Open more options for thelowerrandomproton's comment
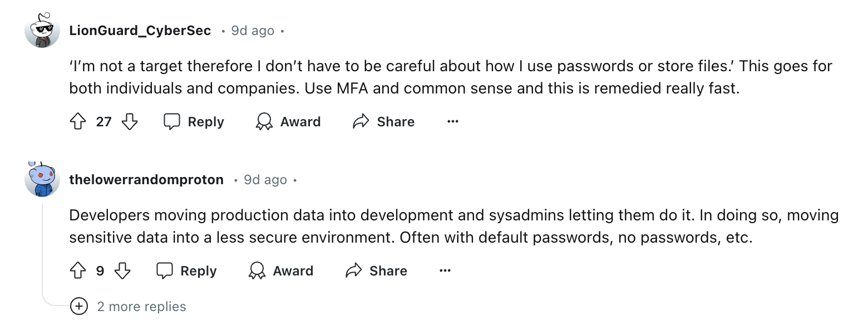Viewport: 868px width, 325px height. pos(445,271)
